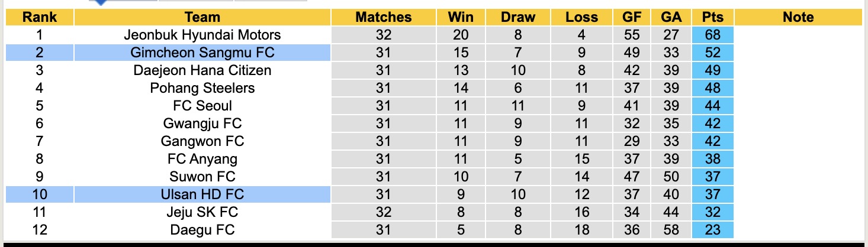Select Suwon FC team name

coord(202,177)
